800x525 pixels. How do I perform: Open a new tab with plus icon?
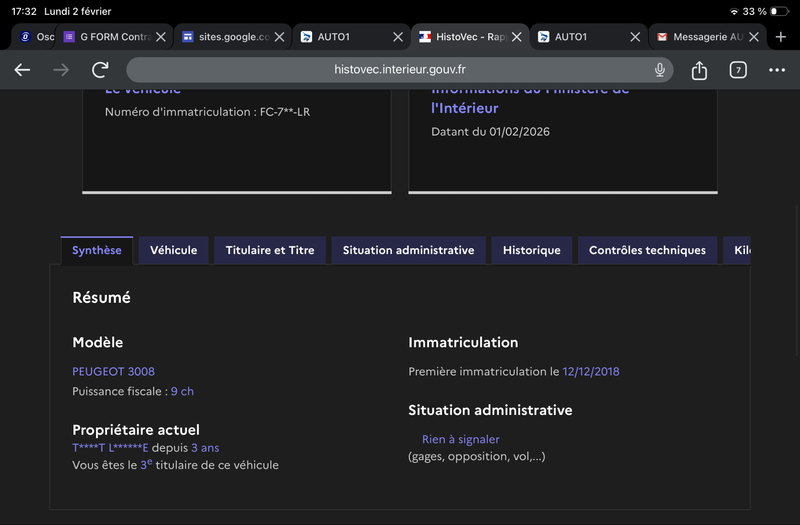(x=781, y=37)
